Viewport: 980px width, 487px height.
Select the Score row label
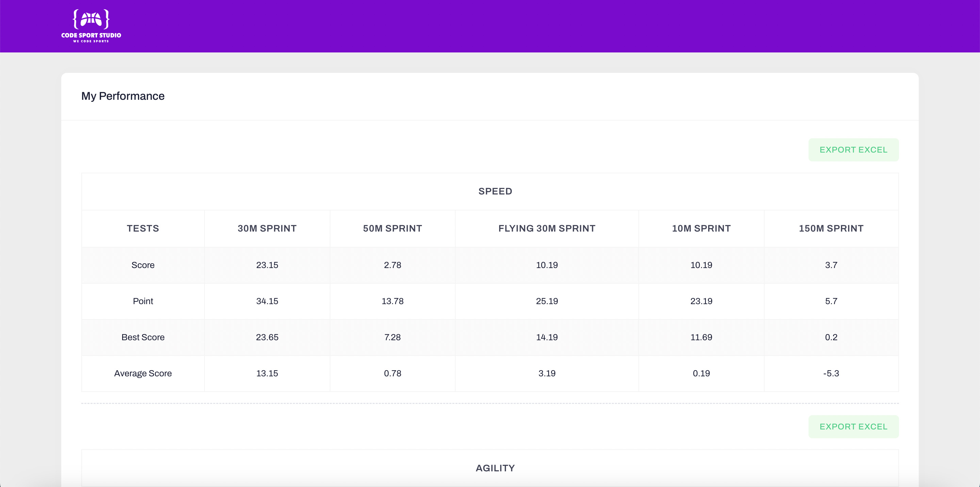(143, 265)
